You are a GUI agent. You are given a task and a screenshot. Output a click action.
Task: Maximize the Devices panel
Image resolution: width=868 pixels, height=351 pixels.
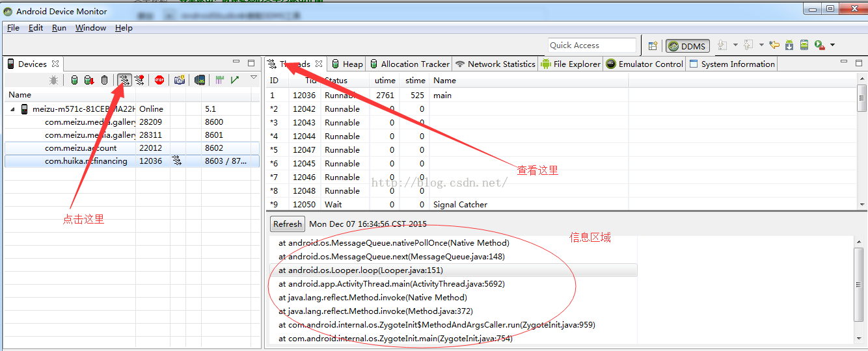pos(251,63)
